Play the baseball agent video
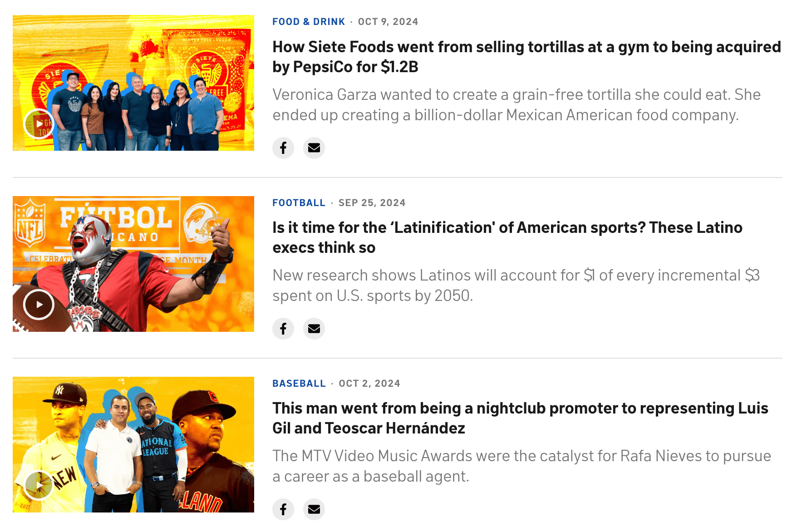This screenshot has height=532, width=797. tap(39, 485)
